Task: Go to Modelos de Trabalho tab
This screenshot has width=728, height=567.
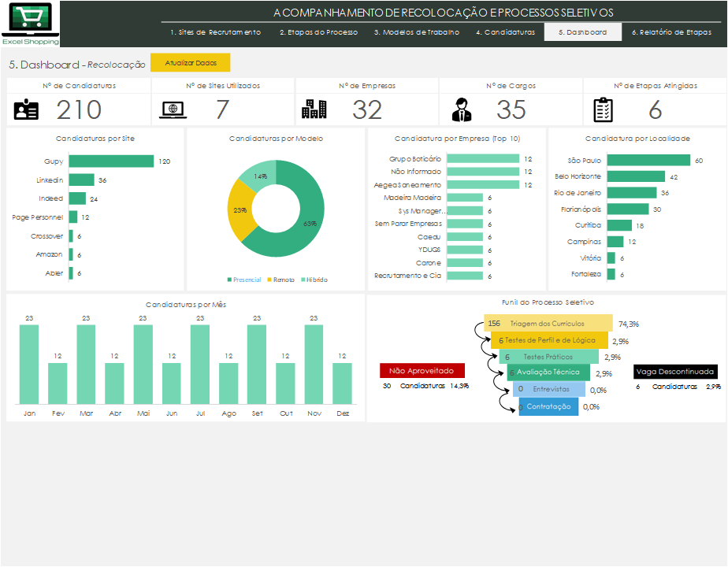Action: point(417,32)
